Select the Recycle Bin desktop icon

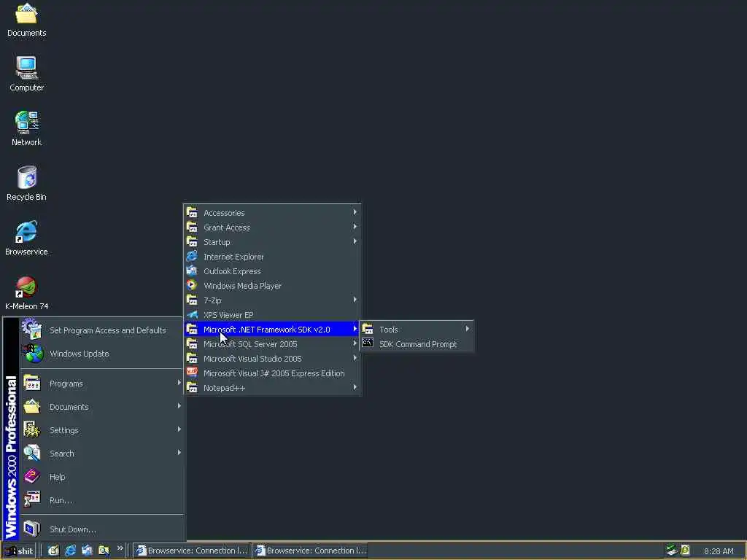tap(27, 183)
